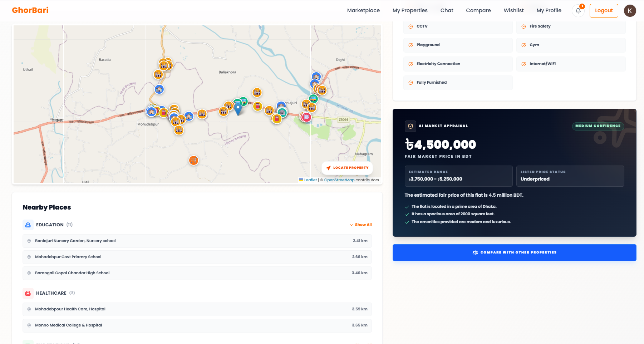Click the user avatar K icon
The image size is (644, 344).
point(630,11)
